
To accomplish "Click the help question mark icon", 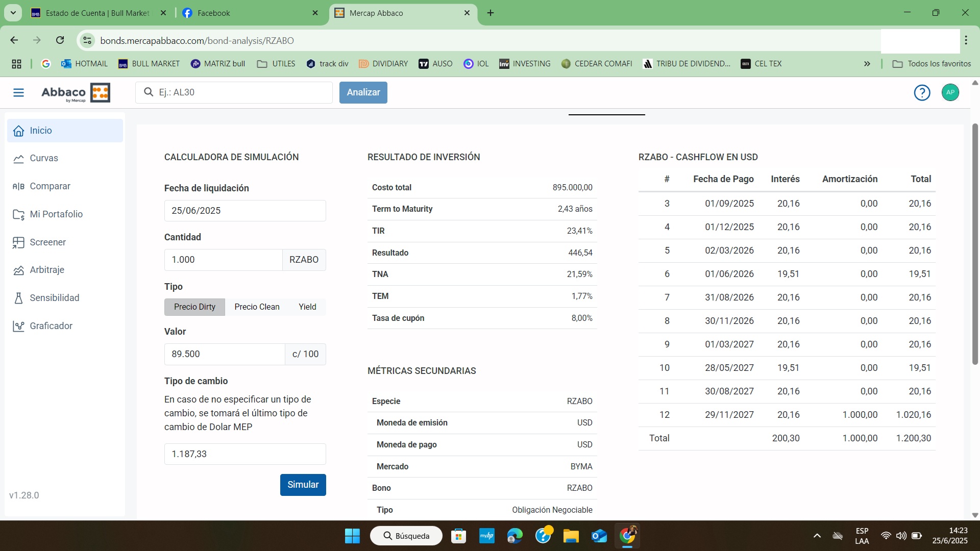I will [922, 92].
